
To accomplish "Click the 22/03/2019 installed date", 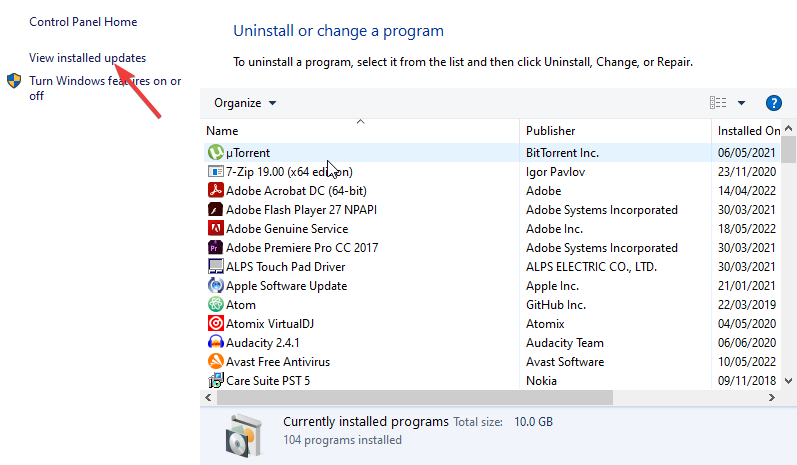I will (747, 305).
